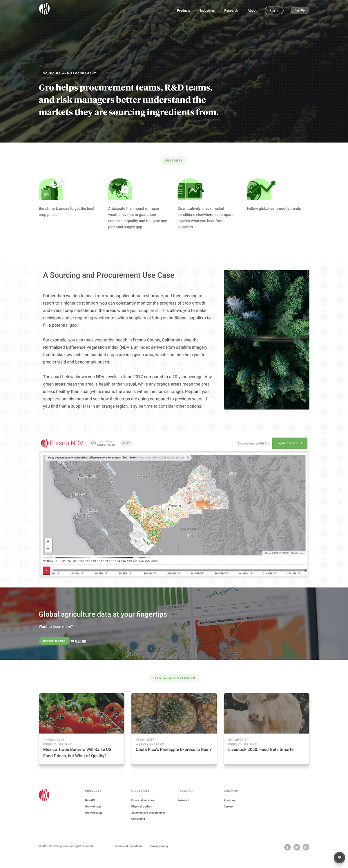The width and height of the screenshot is (348, 868).
Task: Open Gro Twitter page icon
Action: (296, 847)
